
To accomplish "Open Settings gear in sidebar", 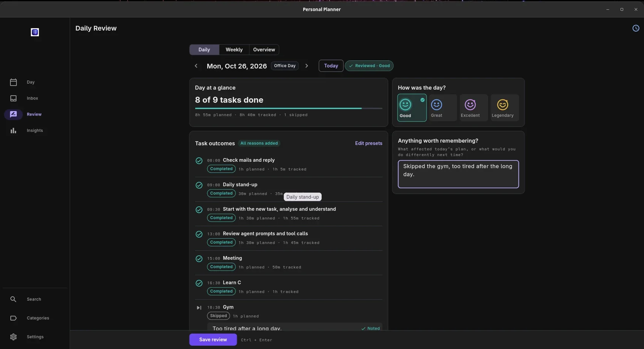I will [13, 337].
